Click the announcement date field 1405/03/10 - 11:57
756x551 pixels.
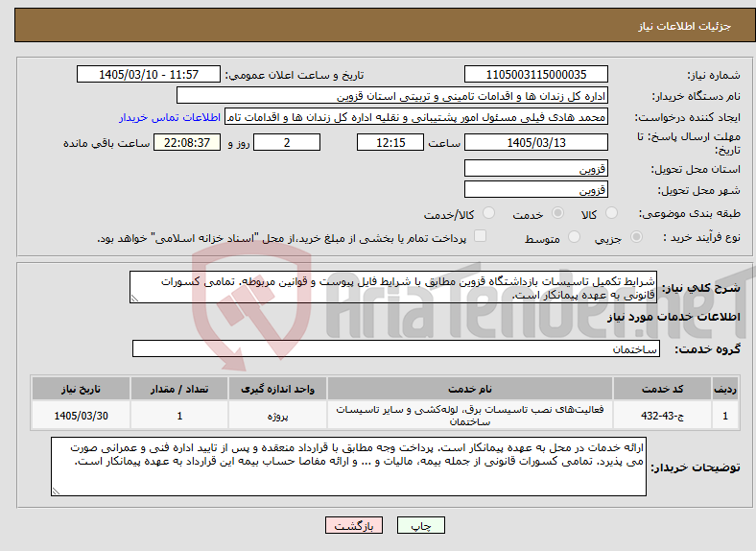pyautogui.click(x=149, y=74)
